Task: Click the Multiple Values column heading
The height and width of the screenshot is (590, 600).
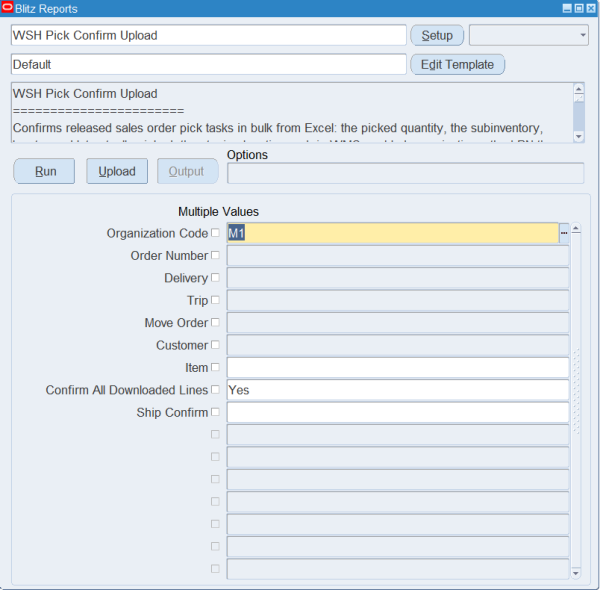Action: [218, 212]
